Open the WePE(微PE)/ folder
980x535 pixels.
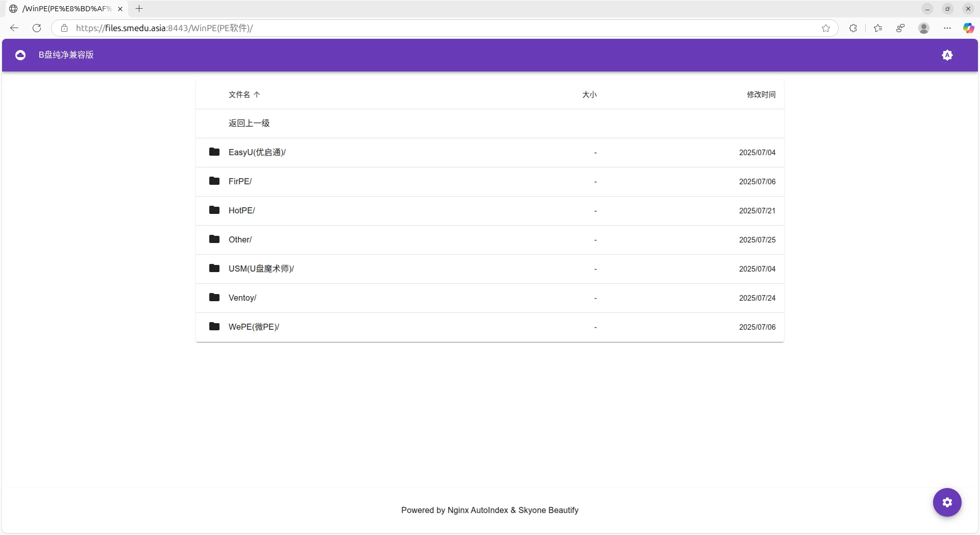(254, 327)
